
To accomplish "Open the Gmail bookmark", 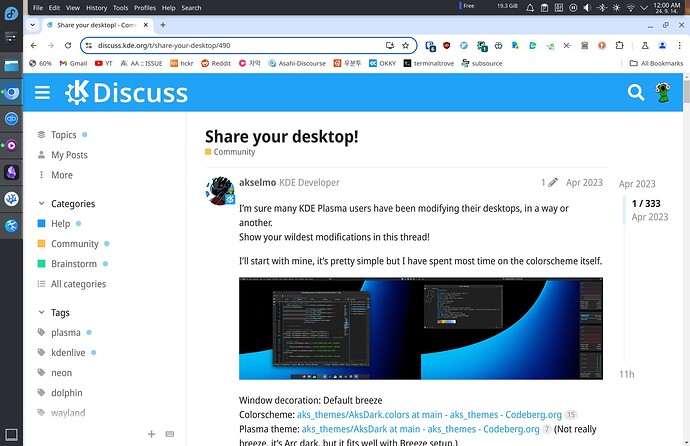I will (x=73, y=63).
